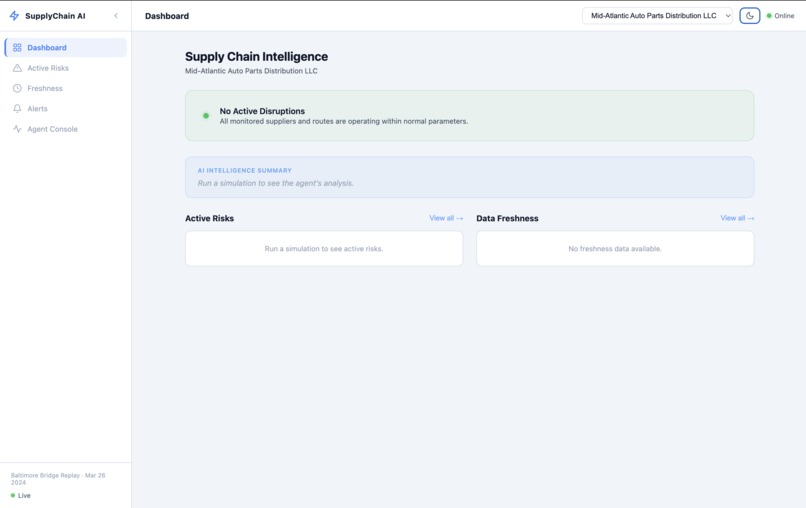Click 'Run a simulation to see the agent's analysis'
The image size is (806, 508).
coord(276,183)
